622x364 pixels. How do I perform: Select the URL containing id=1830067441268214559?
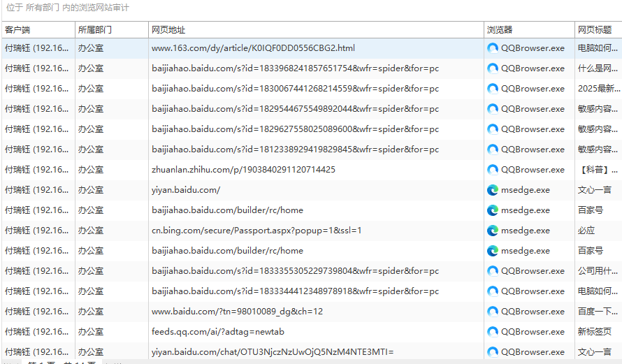pos(295,89)
